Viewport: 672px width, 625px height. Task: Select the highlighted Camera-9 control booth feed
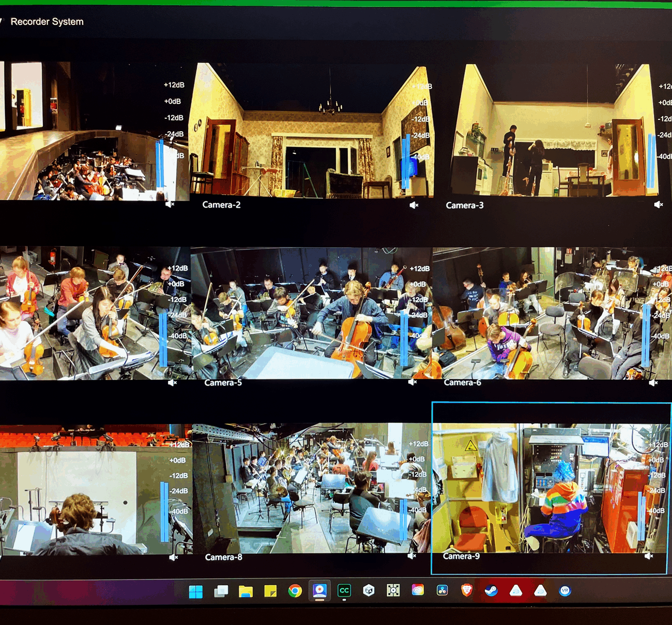click(x=551, y=488)
